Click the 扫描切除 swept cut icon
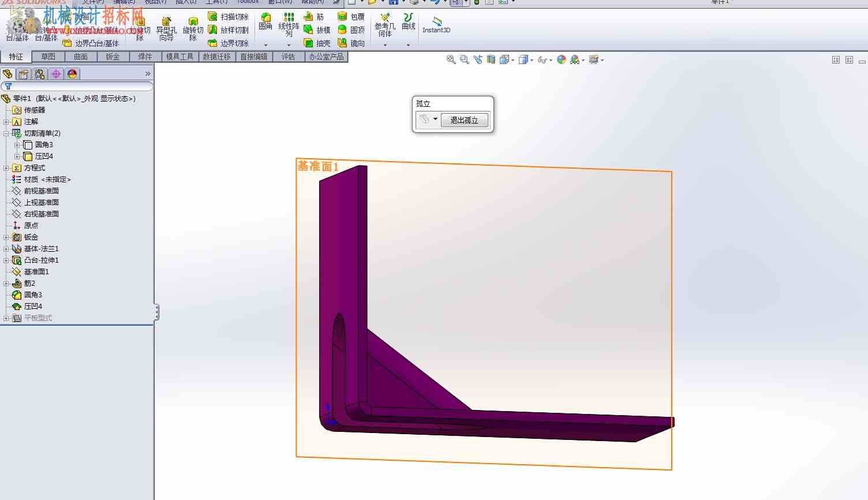868x500 pixels. tap(212, 17)
